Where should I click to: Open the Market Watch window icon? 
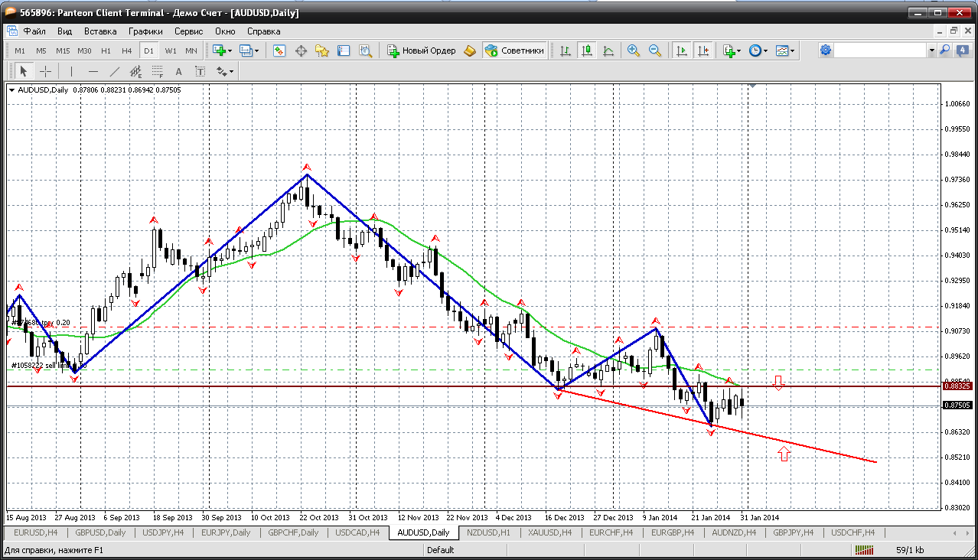279,50
